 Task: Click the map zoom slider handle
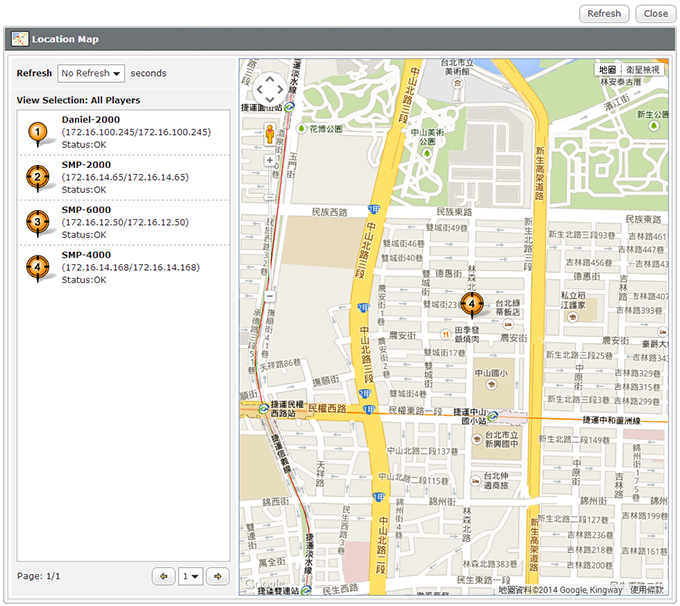(x=270, y=197)
